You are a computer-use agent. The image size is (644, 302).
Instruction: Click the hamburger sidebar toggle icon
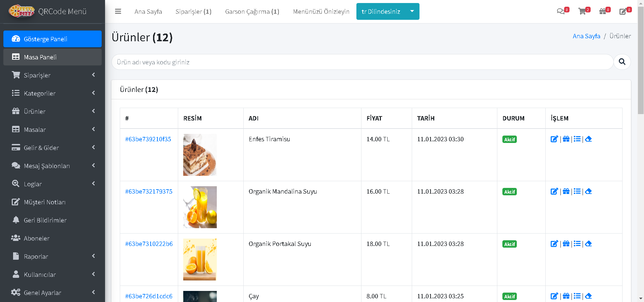pyautogui.click(x=118, y=11)
